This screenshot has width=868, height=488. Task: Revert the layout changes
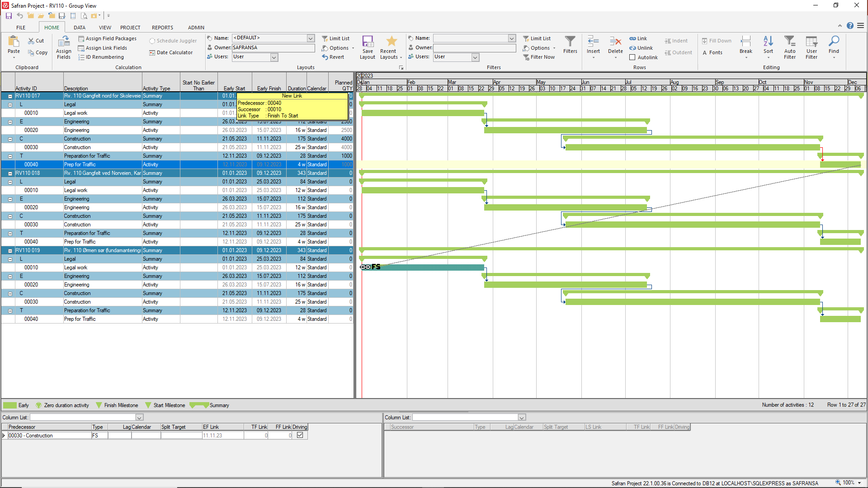pyautogui.click(x=333, y=57)
